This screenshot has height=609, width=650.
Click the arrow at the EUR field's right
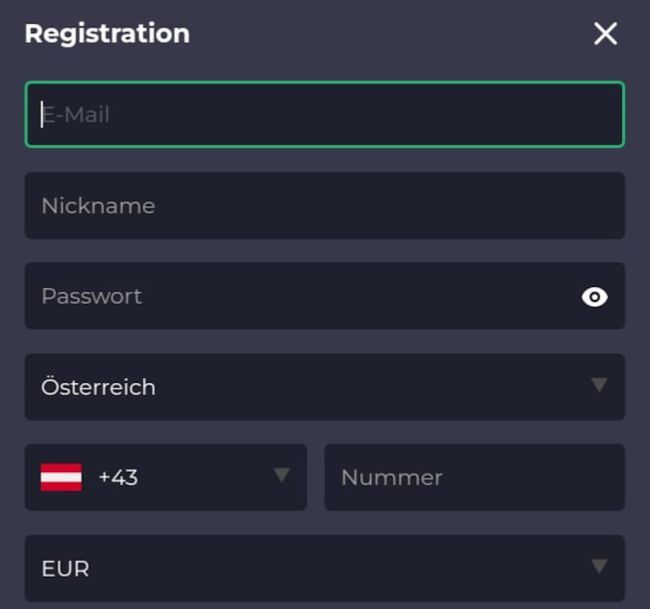599,567
